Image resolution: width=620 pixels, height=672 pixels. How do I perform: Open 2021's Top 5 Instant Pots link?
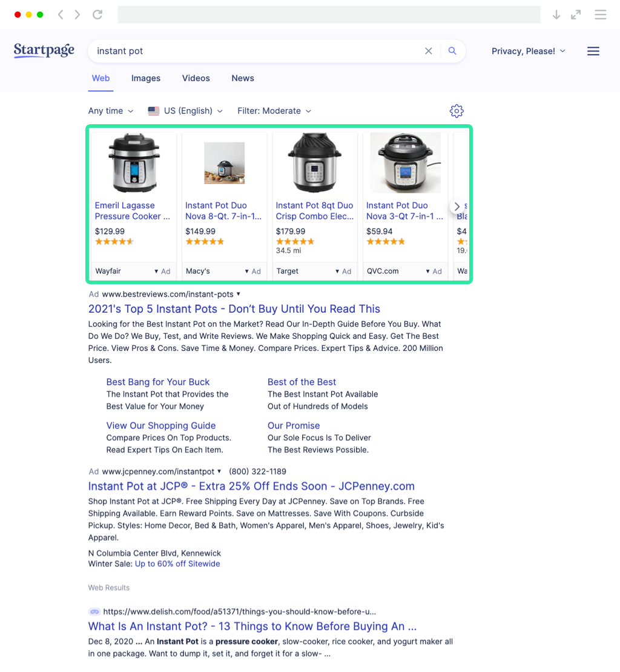pyautogui.click(x=234, y=309)
